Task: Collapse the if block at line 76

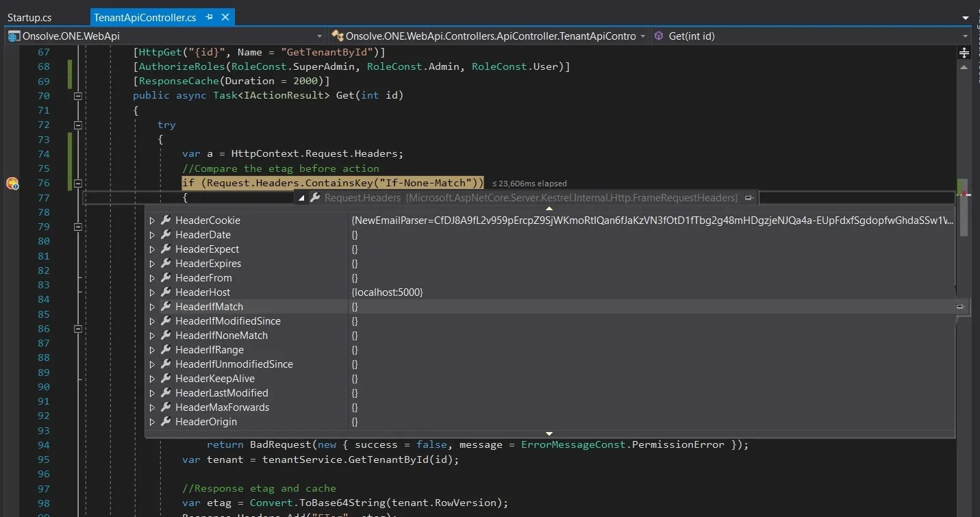Action: click(x=78, y=183)
